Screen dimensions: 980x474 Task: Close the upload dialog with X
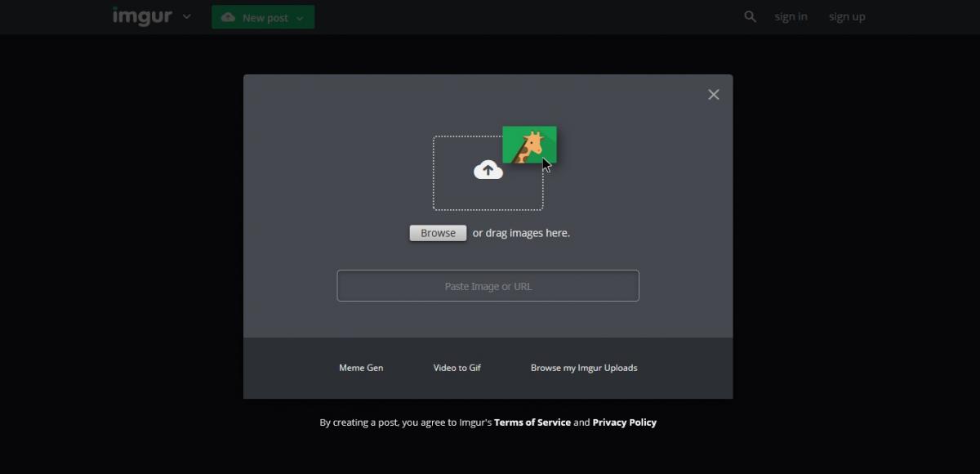tap(714, 95)
